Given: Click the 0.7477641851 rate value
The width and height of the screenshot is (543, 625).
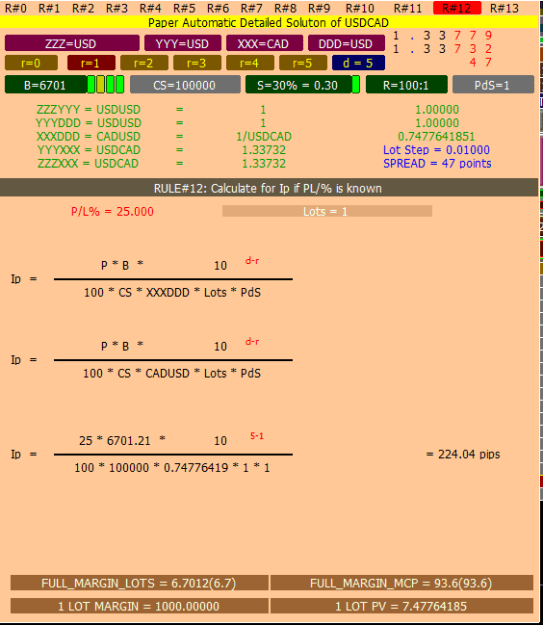Looking at the screenshot, I should [437, 136].
